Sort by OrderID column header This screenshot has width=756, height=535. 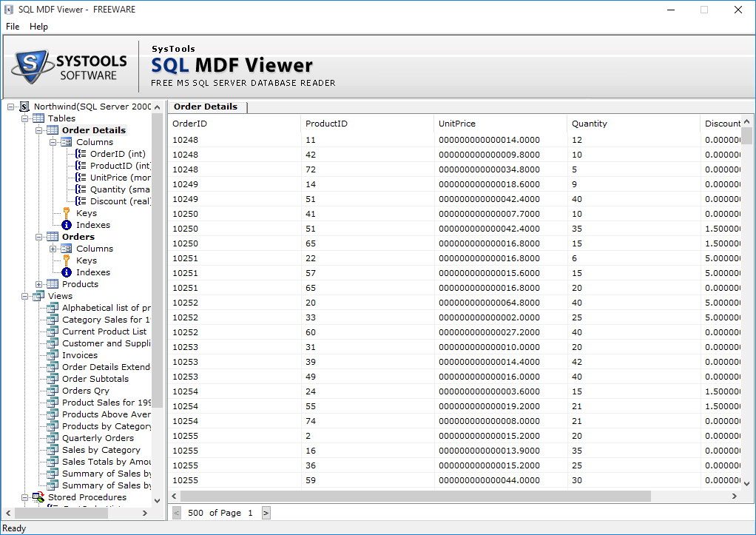tap(234, 124)
